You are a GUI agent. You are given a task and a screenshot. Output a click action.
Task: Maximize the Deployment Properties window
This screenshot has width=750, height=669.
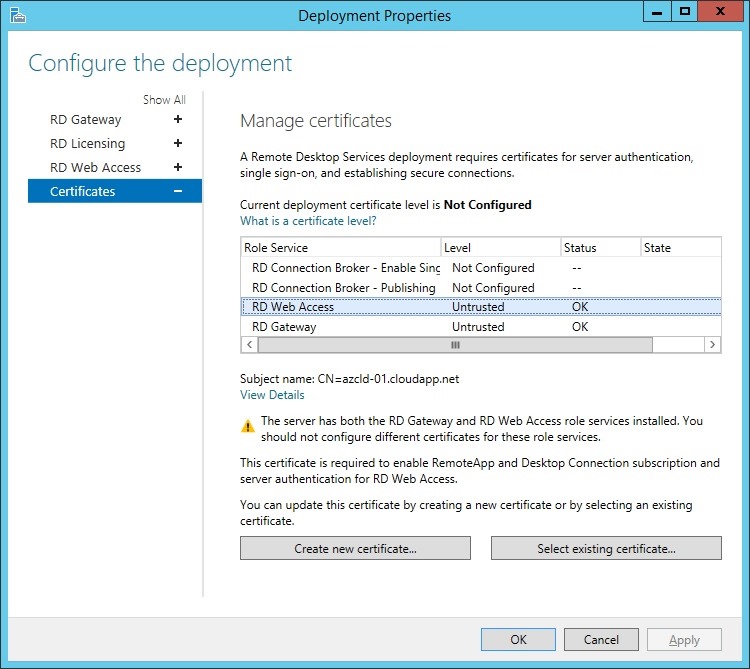click(x=684, y=11)
